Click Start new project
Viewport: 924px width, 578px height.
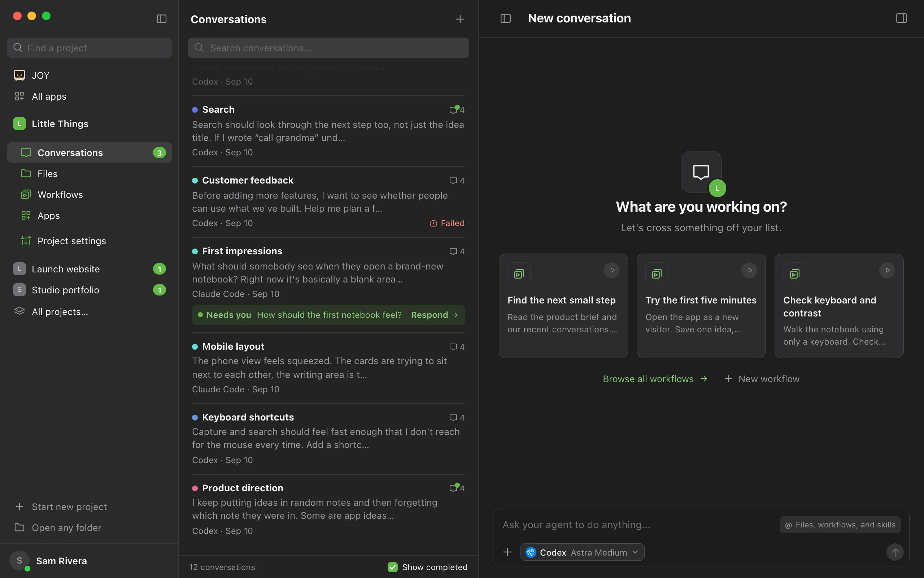coord(90,506)
